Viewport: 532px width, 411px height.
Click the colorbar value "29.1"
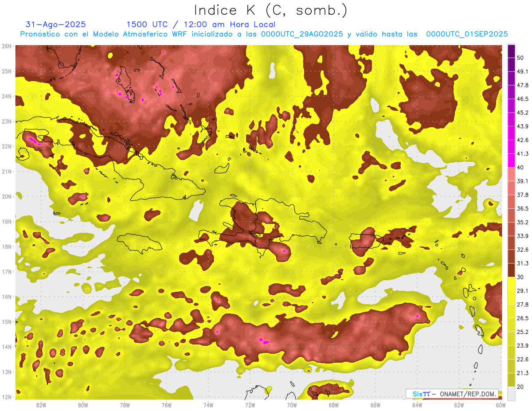[523, 290]
